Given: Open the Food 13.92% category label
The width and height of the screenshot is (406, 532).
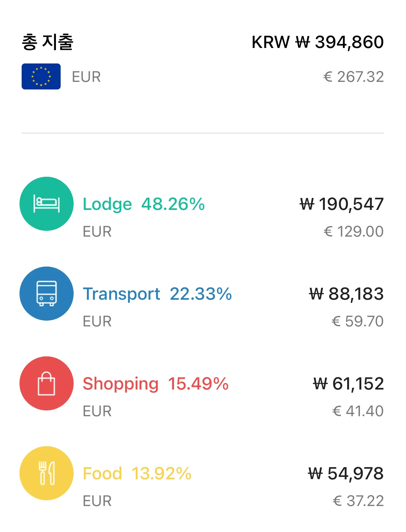Looking at the screenshot, I should coord(137,474).
